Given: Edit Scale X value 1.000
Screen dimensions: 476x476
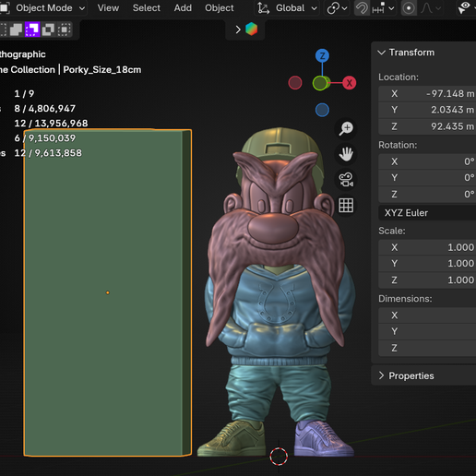Looking at the screenshot, I should pos(427,247).
